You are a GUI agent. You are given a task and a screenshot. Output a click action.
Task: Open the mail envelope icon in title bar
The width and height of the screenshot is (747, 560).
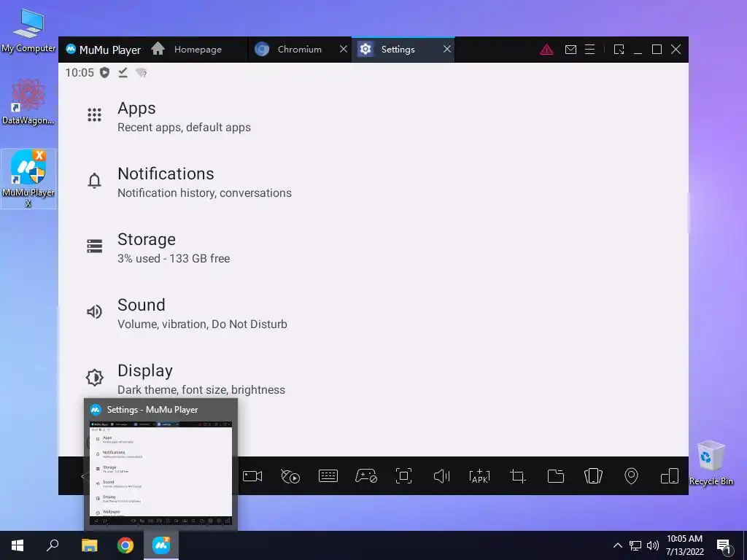pyautogui.click(x=570, y=50)
